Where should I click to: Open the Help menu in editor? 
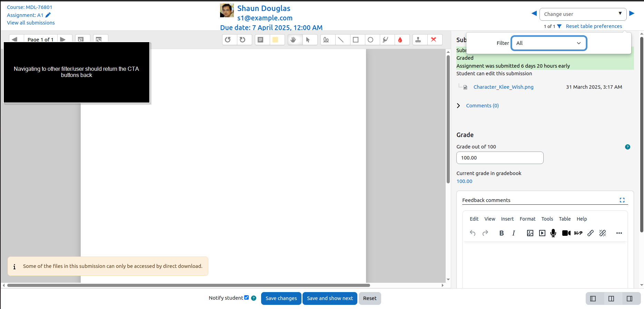(582, 219)
